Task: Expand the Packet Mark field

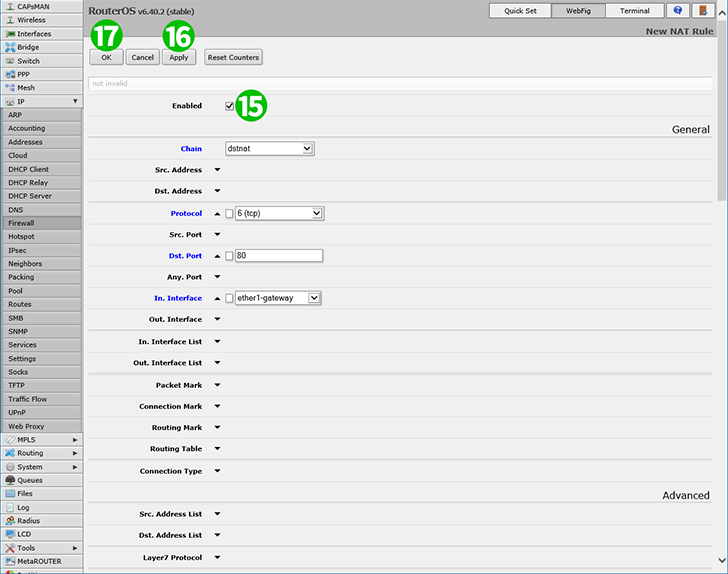Action: [x=217, y=385]
